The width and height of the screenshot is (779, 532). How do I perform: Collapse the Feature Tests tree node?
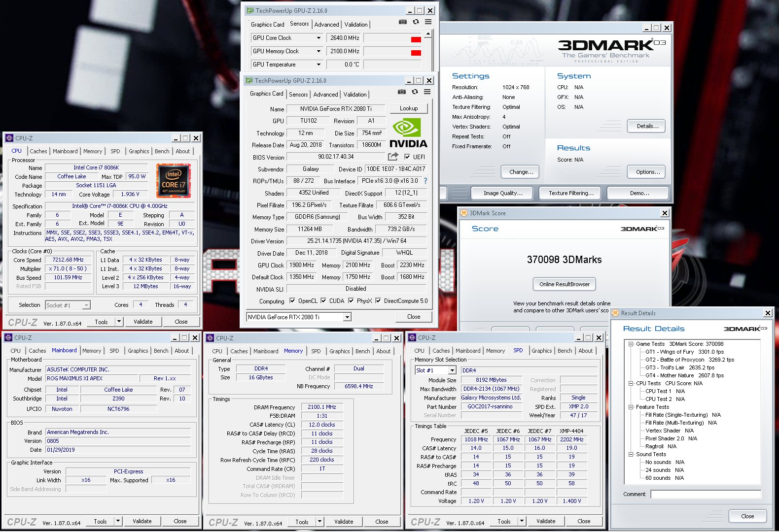pyautogui.click(x=631, y=407)
